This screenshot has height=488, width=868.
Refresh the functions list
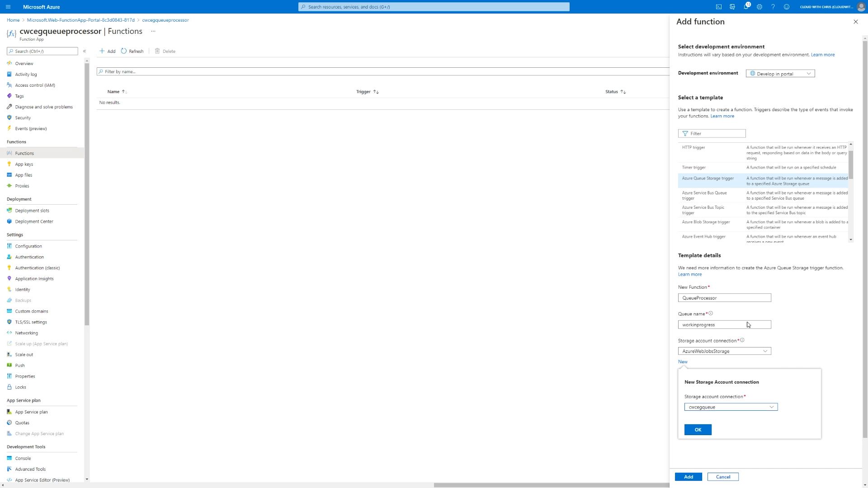click(x=132, y=51)
